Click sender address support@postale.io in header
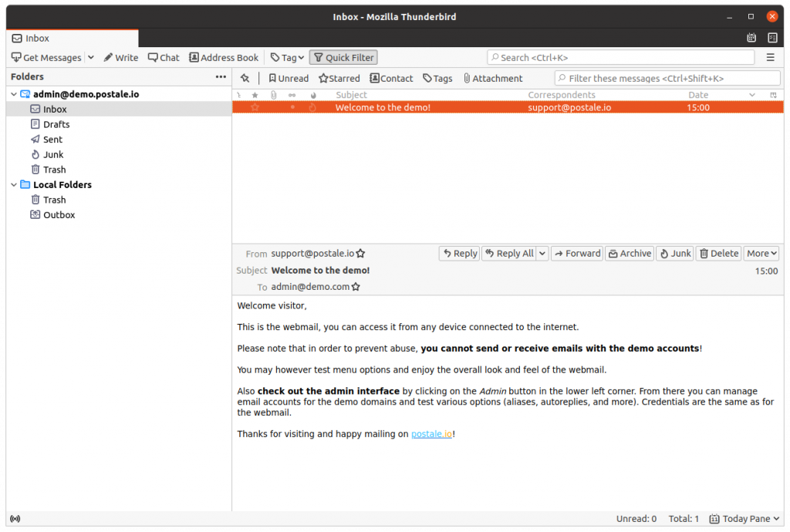The height and width of the screenshot is (532, 790). 312,253
